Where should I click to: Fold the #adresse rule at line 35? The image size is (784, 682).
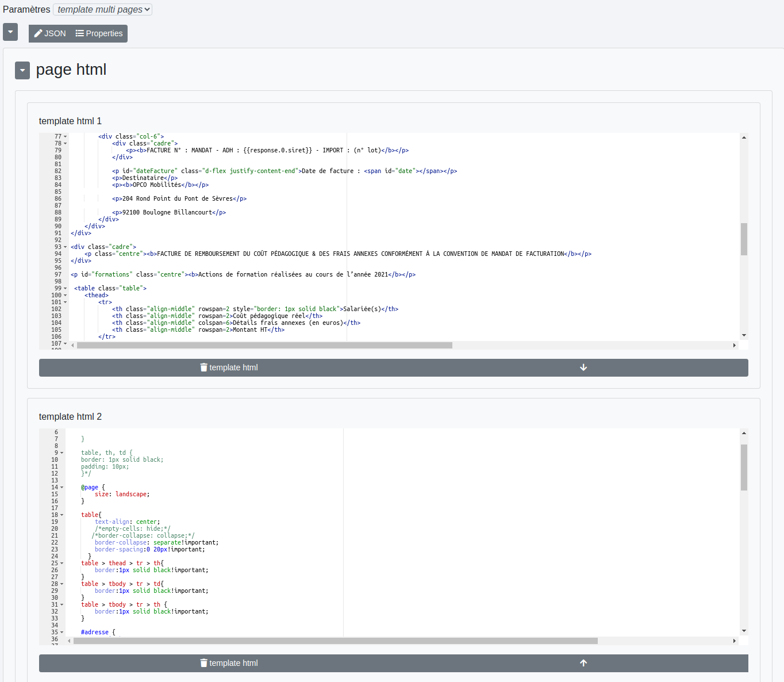[62, 633]
